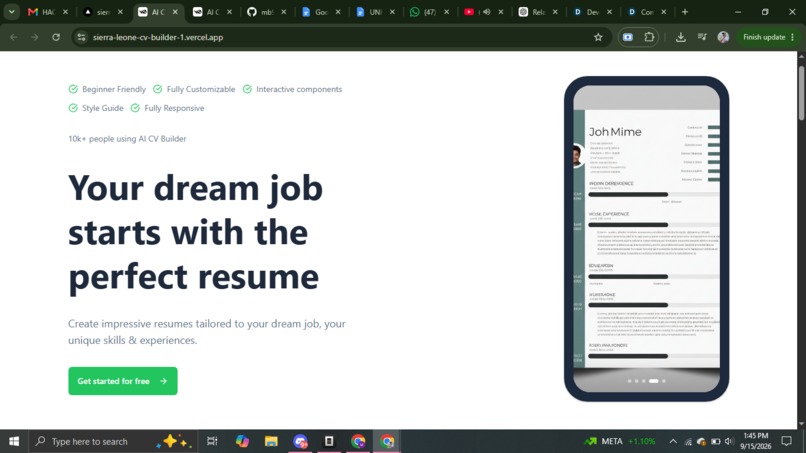Open File Explorer from the taskbar
The height and width of the screenshot is (453, 806).
pos(271,441)
